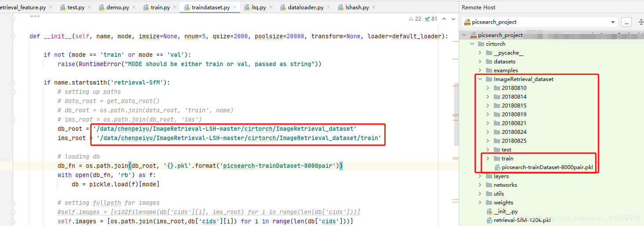644x226 pixels.
Task: Click the traindataset.py Python file icon
Action: tap(187, 7)
